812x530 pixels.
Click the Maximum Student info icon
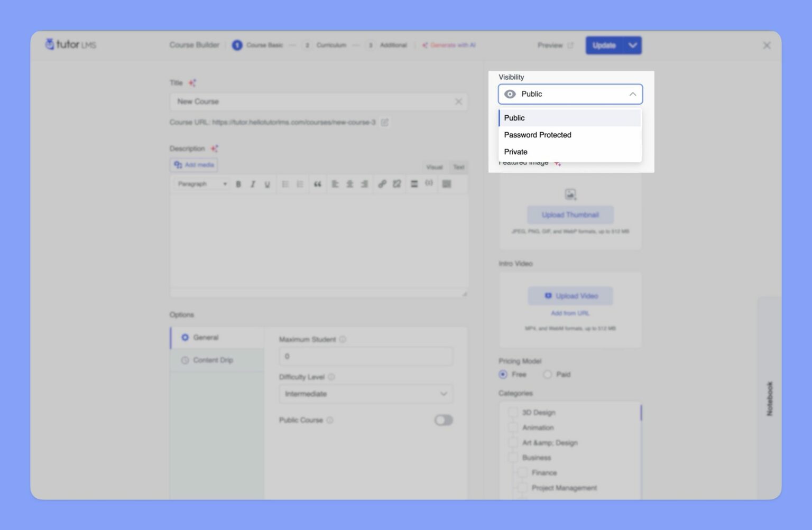(343, 339)
